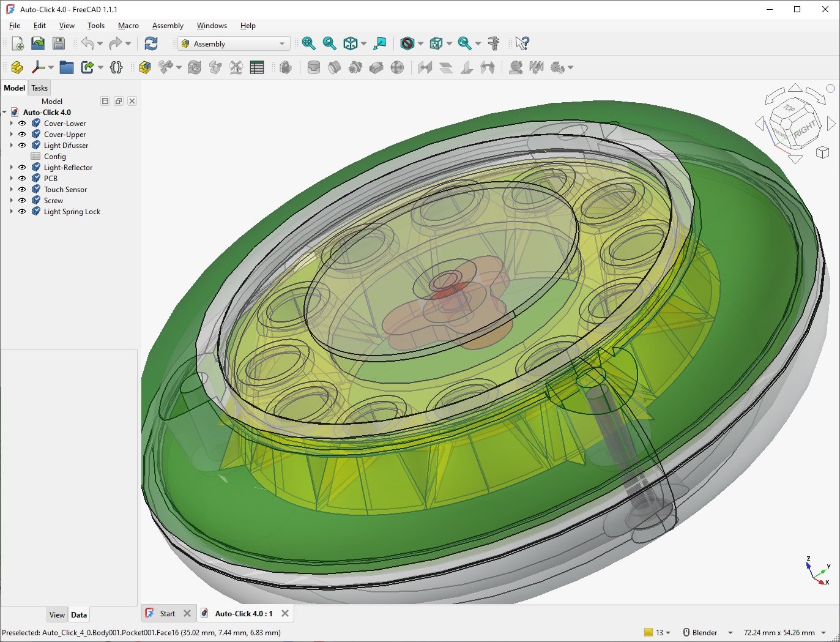This screenshot has width=840, height=642.
Task: Toggle the PCB eye icon
Action: [22, 179]
